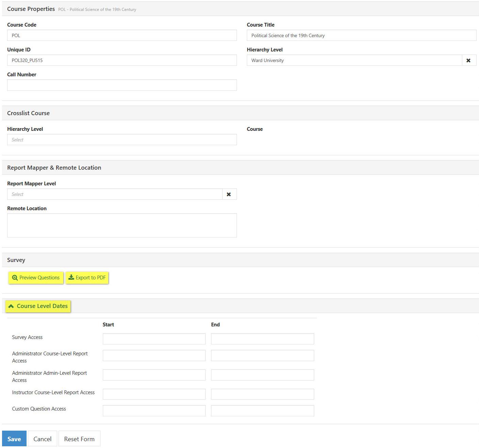Click the chevron icon beside Course Level Dates

click(x=11, y=306)
